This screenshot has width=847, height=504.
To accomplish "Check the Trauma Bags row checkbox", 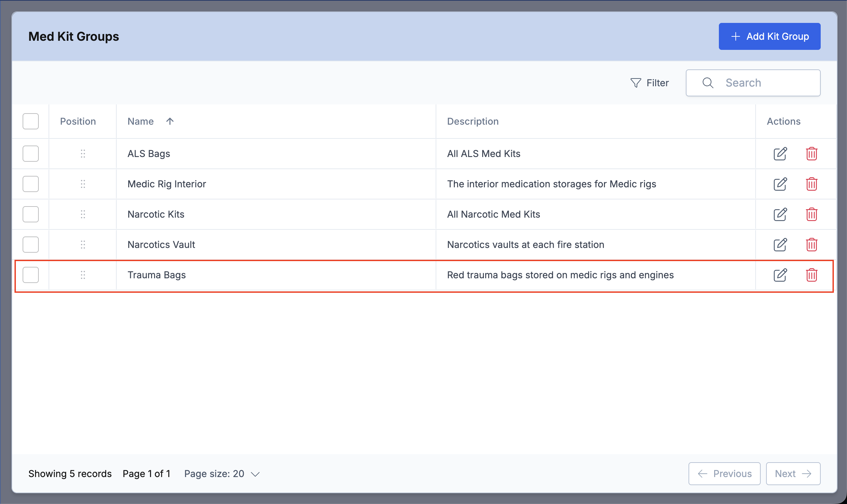I will (x=31, y=275).
